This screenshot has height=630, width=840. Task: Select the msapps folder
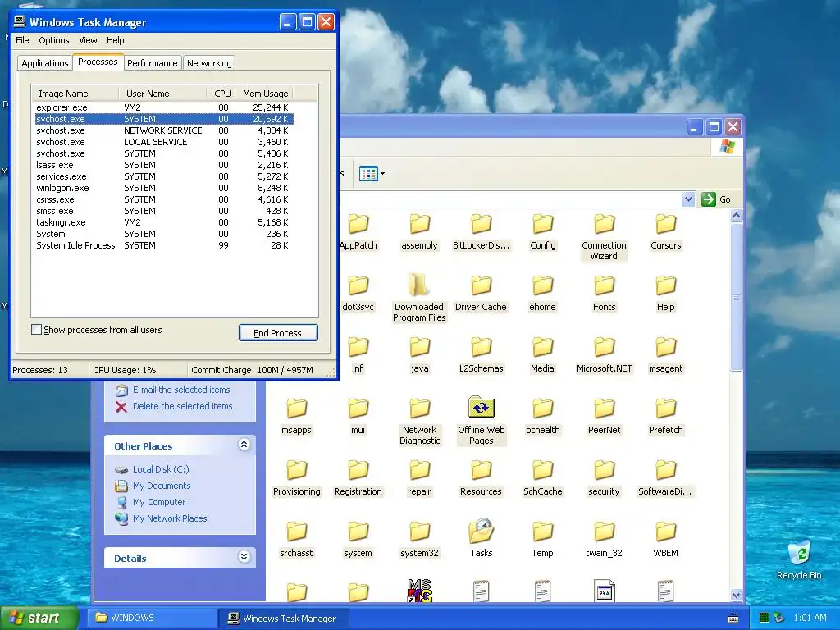point(296,418)
